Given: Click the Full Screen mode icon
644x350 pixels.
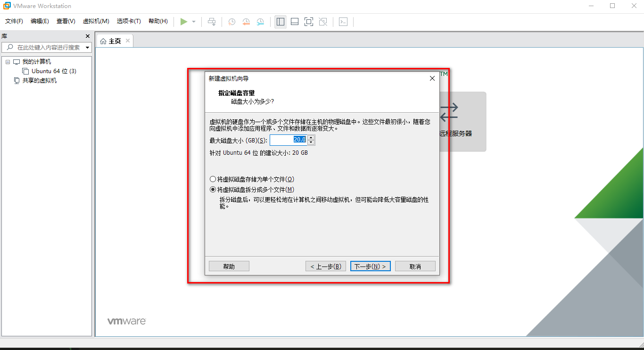Looking at the screenshot, I should click(309, 22).
